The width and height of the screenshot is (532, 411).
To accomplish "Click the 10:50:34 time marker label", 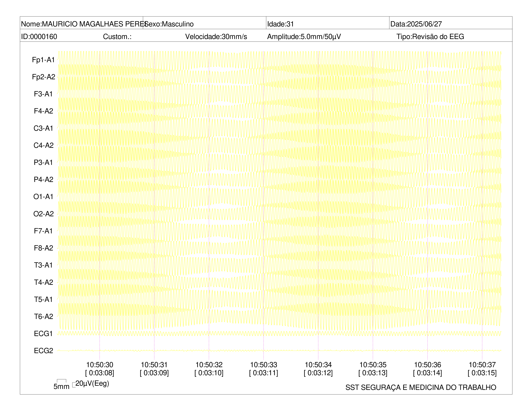I will (318, 365).
